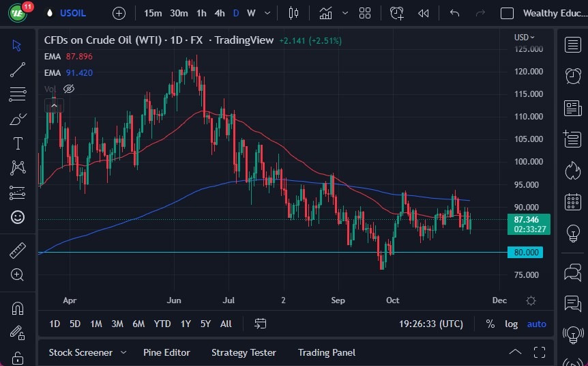Click the zoom in magnifier tool

18,274
